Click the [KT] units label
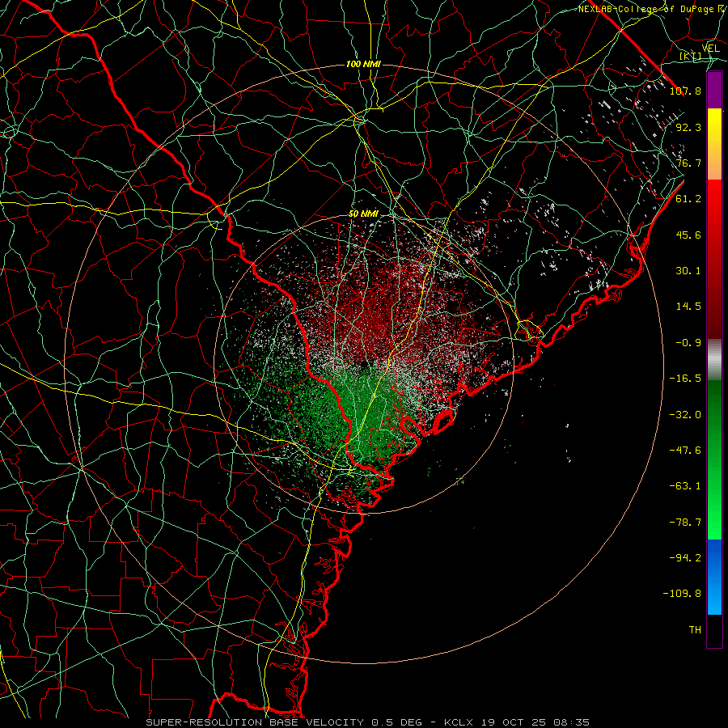Screen dimensions: 728x728 pos(690,56)
